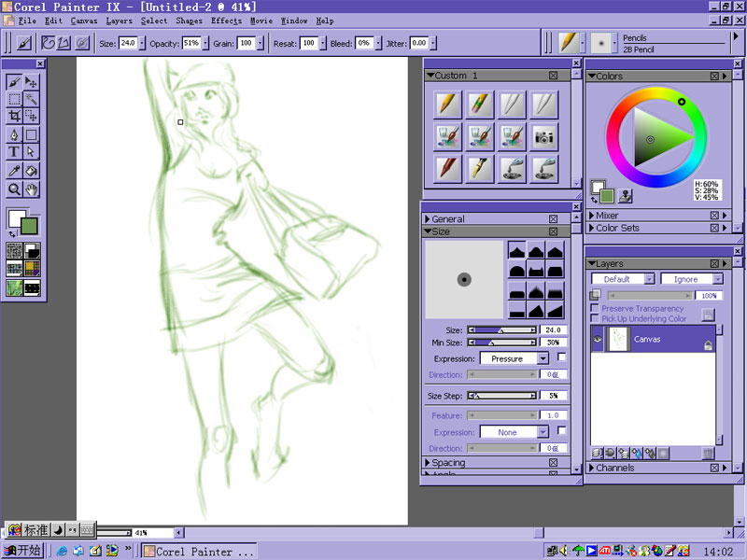Open the Layers menu
This screenshot has height=560, width=747.
[120, 21]
